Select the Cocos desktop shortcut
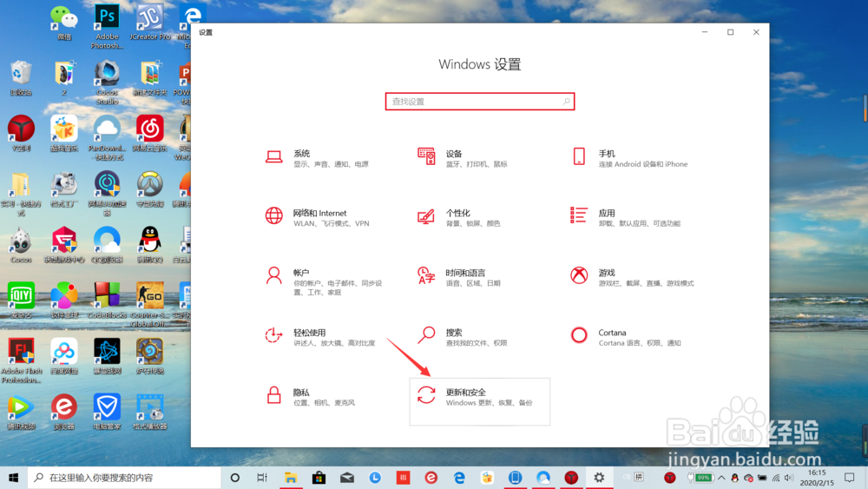This screenshot has width=868, height=489. tap(21, 245)
